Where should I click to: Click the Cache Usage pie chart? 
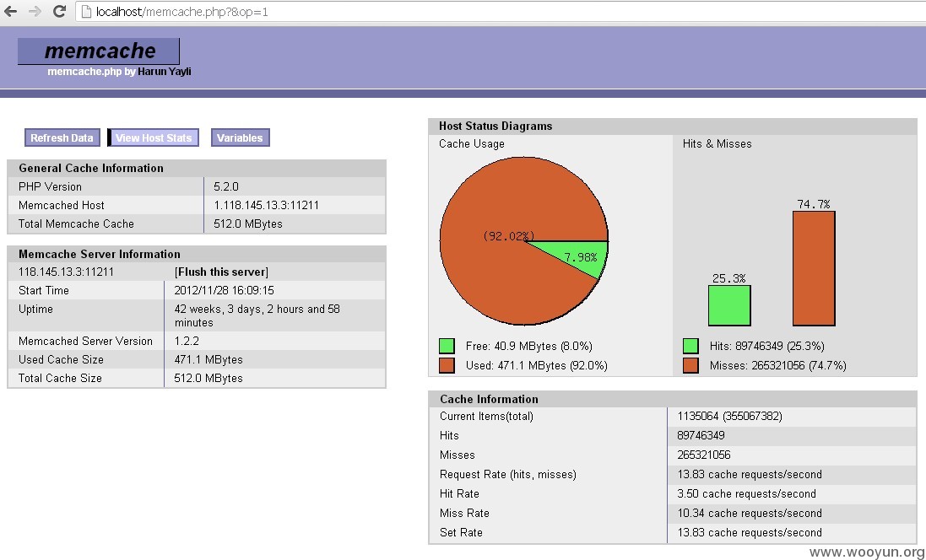(524, 240)
